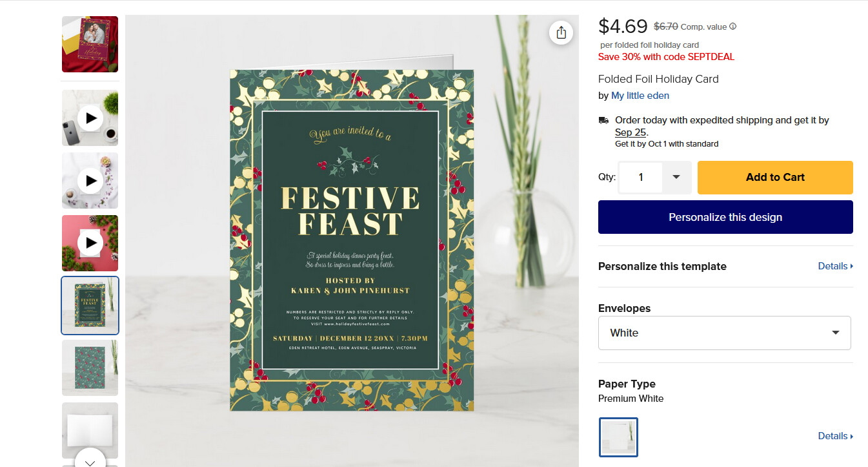Open the quantity dropdown arrow
This screenshot has height=467, width=868.
[676, 177]
